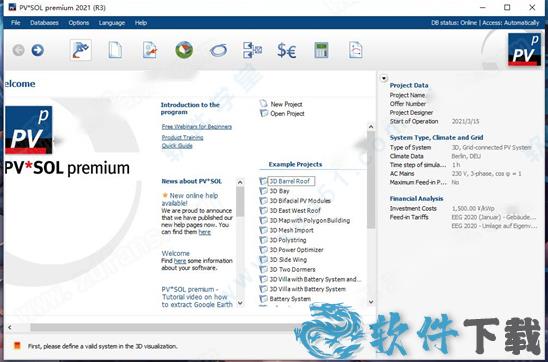Click the news panel scroll down arrow

click(x=240, y=303)
